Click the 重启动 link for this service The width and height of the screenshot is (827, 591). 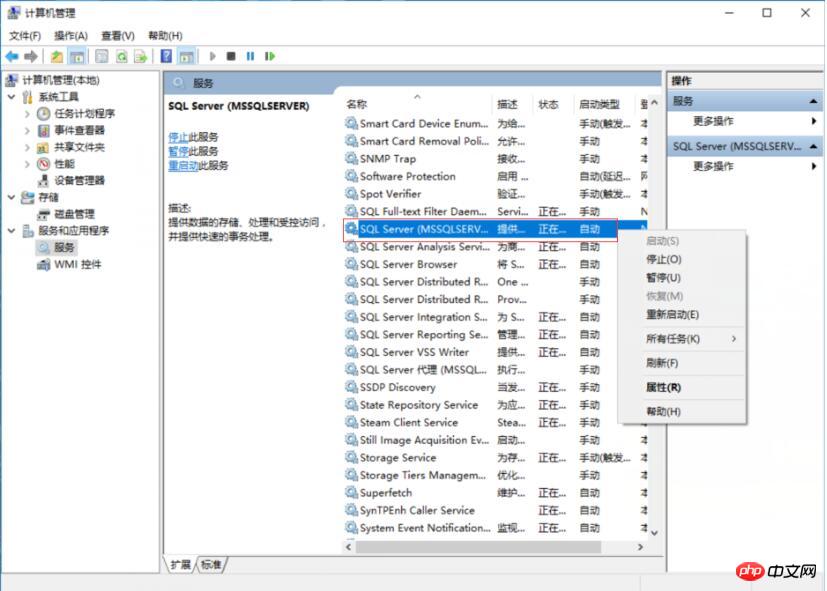[x=183, y=166]
